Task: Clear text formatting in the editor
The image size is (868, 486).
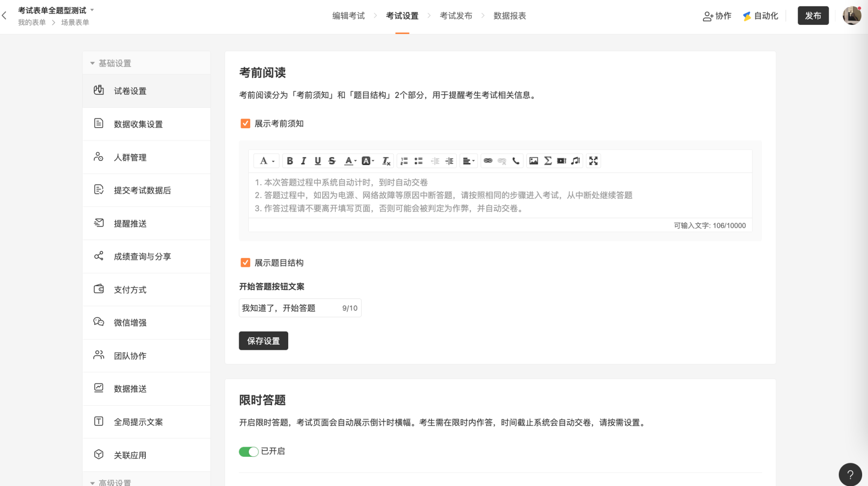Action: point(386,161)
